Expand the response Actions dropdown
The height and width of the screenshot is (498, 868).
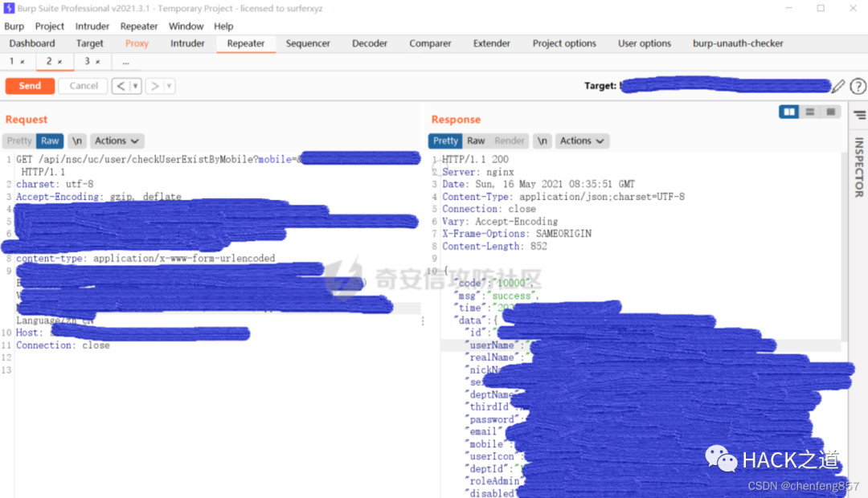[582, 141]
